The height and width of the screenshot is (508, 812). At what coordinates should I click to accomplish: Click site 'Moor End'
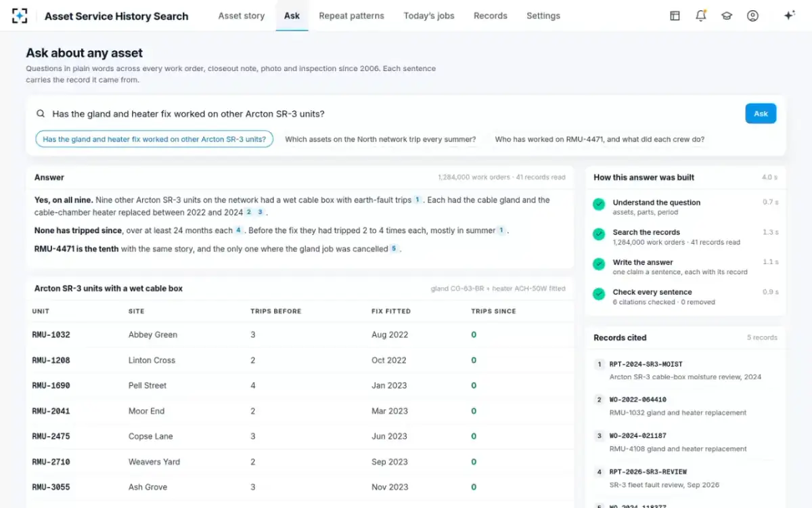pyautogui.click(x=146, y=411)
